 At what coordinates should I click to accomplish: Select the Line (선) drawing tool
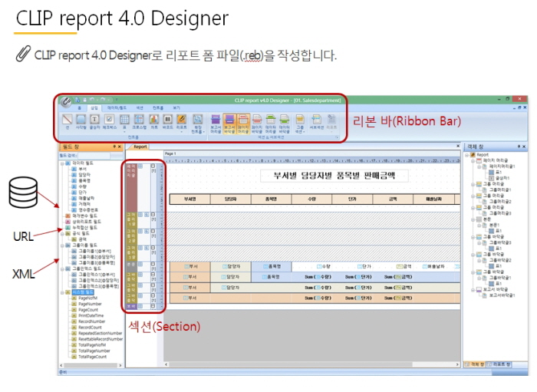point(68,122)
